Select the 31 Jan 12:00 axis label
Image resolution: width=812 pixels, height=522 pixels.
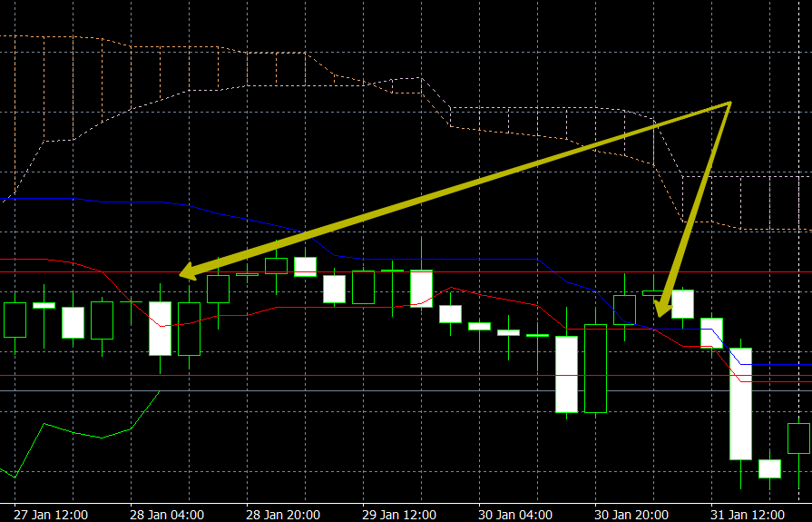pyautogui.click(x=748, y=515)
